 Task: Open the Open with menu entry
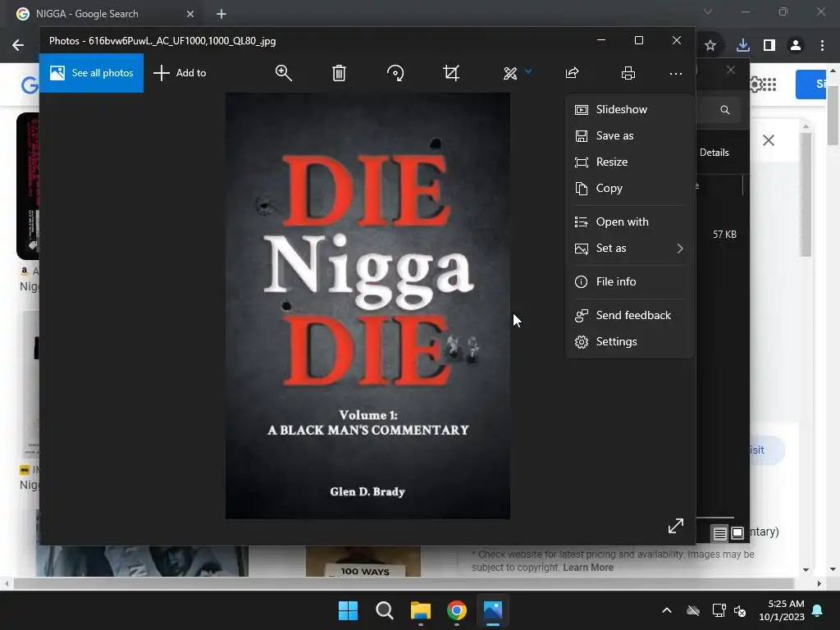629,221
